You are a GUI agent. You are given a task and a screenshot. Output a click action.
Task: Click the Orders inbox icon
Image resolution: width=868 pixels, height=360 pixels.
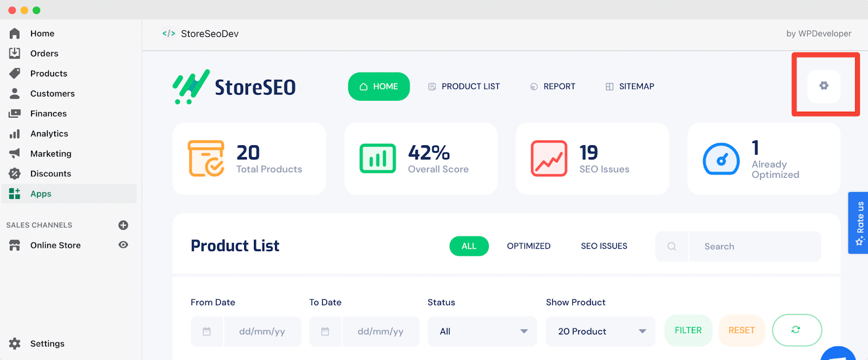pyautogui.click(x=15, y=53)
